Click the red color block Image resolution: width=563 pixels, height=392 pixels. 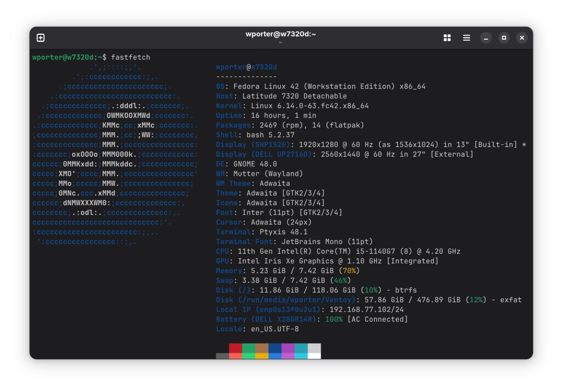click(x=235, y=348)
